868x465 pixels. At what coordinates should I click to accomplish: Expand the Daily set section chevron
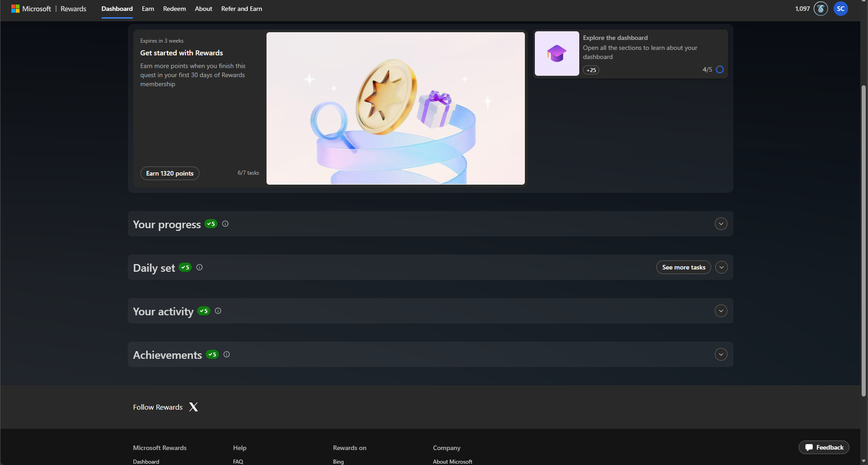click(x=722, y=267)
